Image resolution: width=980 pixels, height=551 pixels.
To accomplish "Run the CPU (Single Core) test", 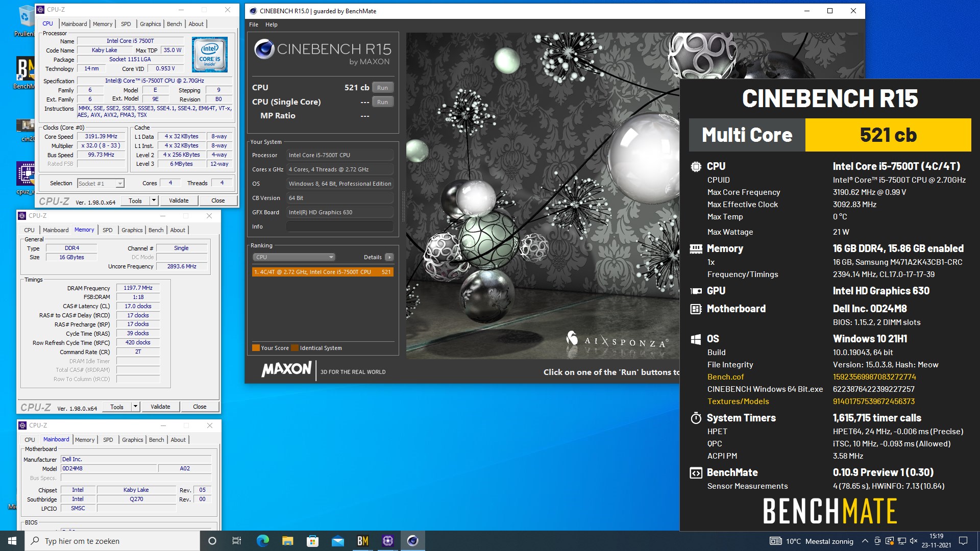I will pyautogui.click(x=383, y=102).
